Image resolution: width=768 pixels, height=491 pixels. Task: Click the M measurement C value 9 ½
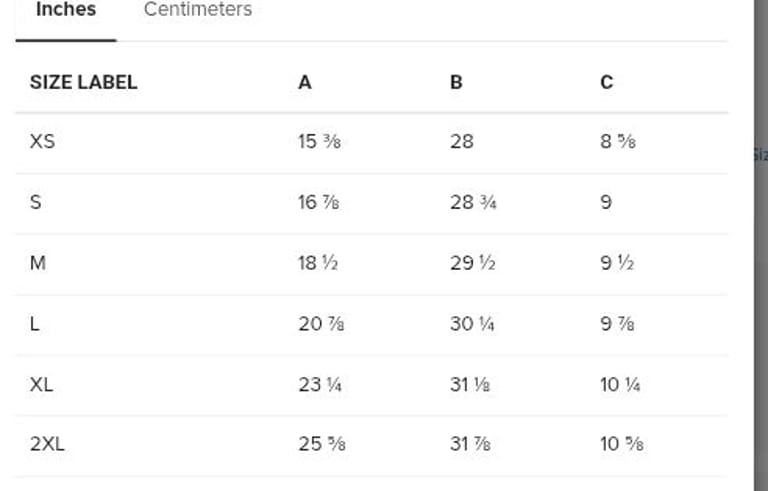618,264
